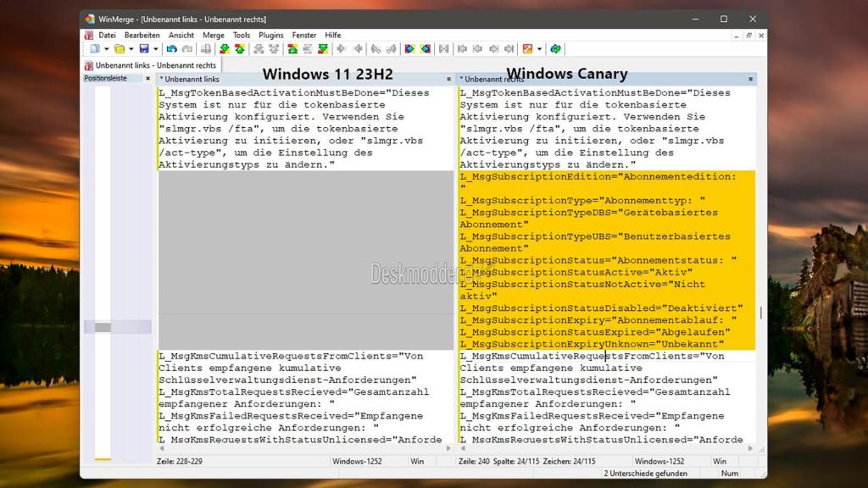Screen dimensions: 868x488
Task: Go to the last difference
Action: [323, 48]
